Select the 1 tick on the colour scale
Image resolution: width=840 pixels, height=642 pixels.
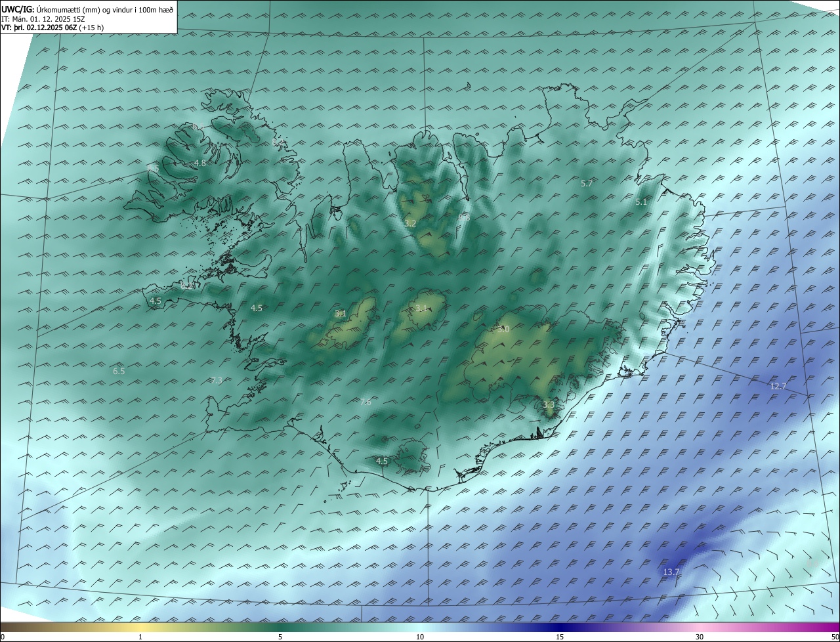[x=140, y=637]
